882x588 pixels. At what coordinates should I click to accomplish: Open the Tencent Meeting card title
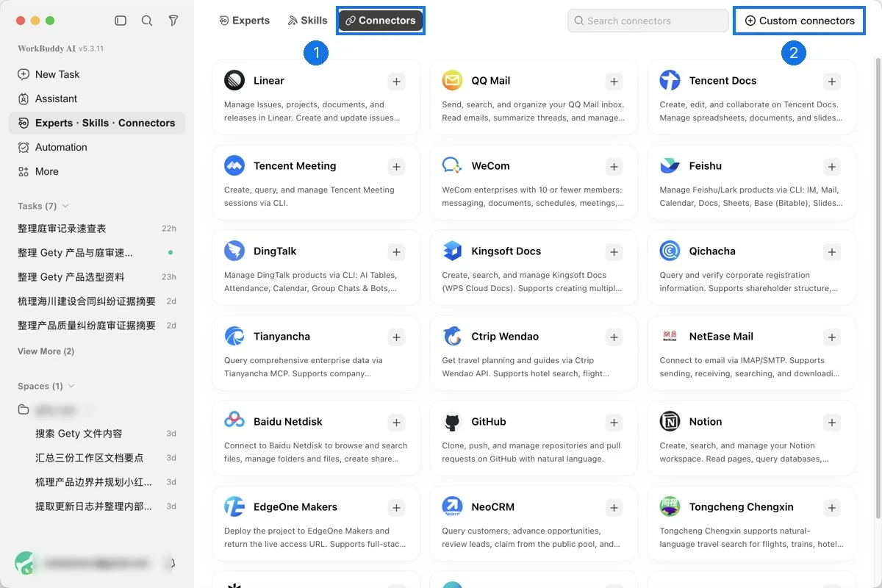[295, 166]
